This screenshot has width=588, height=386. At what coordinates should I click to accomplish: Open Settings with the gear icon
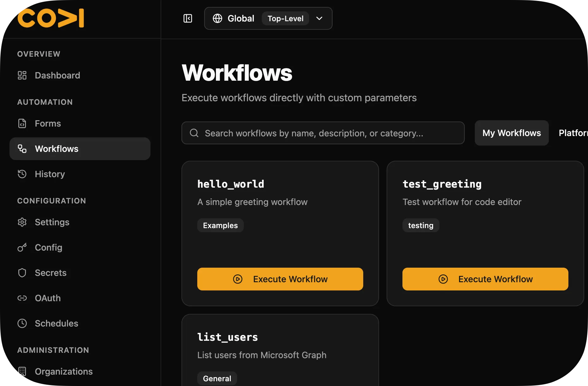22,222
